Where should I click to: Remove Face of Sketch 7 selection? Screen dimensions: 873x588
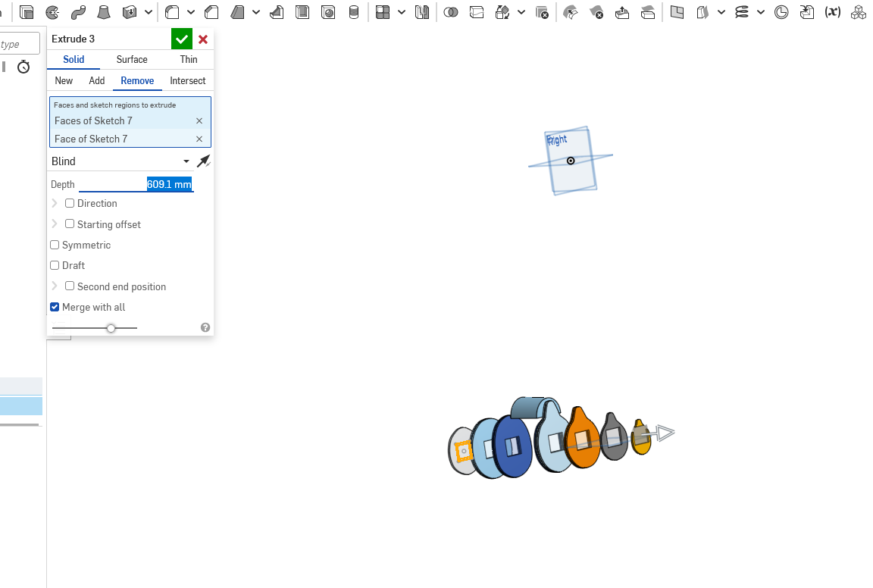[x=199, y=139]
